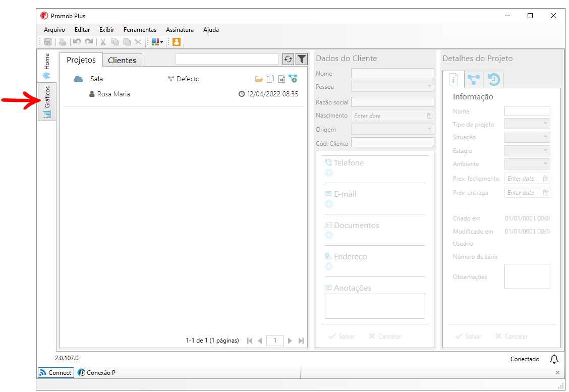This screenshot has height=392, width=569.
Task: Click the cloud icon beside Sala
Action: coord(78,79)
